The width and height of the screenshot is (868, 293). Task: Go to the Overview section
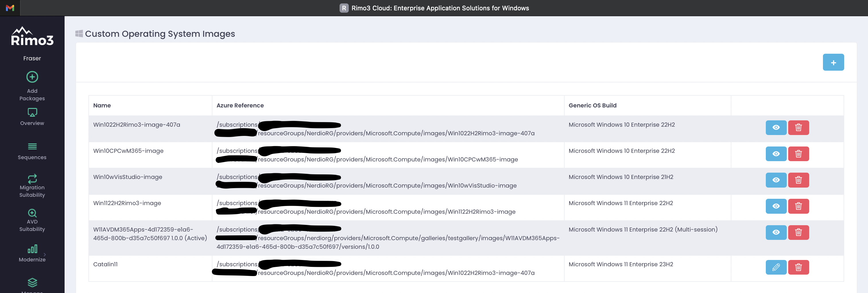click(x=32, y=117)
